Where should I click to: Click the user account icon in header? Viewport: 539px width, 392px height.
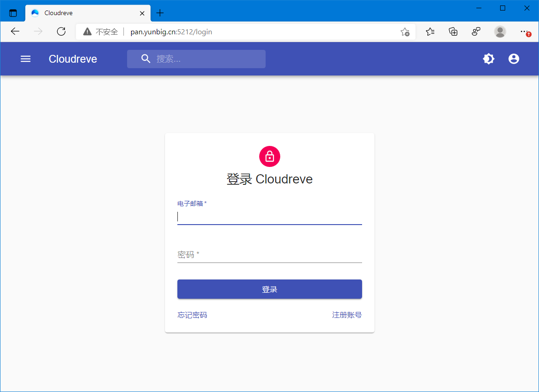coord(514,59)
